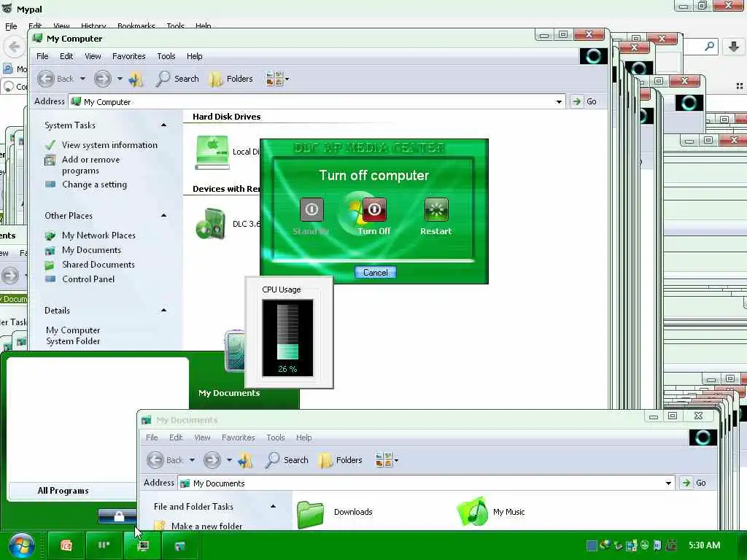This screenshot has width=747, height=560.
Task: Open File menu in Mypal browser
Action: click(11, 26)
